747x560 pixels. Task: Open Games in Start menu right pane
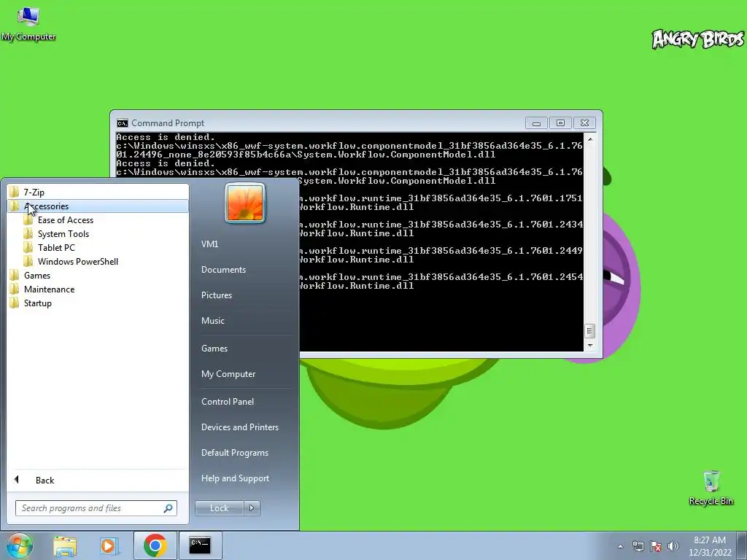pos(245,349)
